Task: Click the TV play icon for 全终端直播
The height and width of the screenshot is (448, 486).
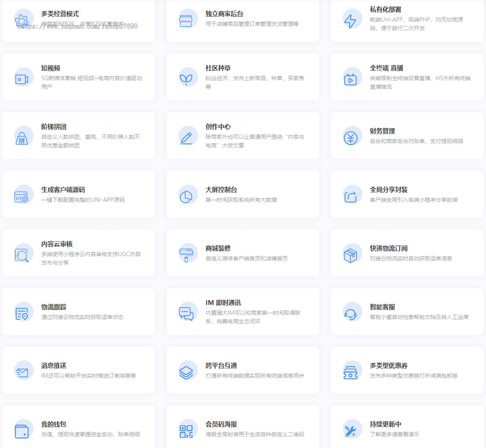Action: tap(350, 79)
